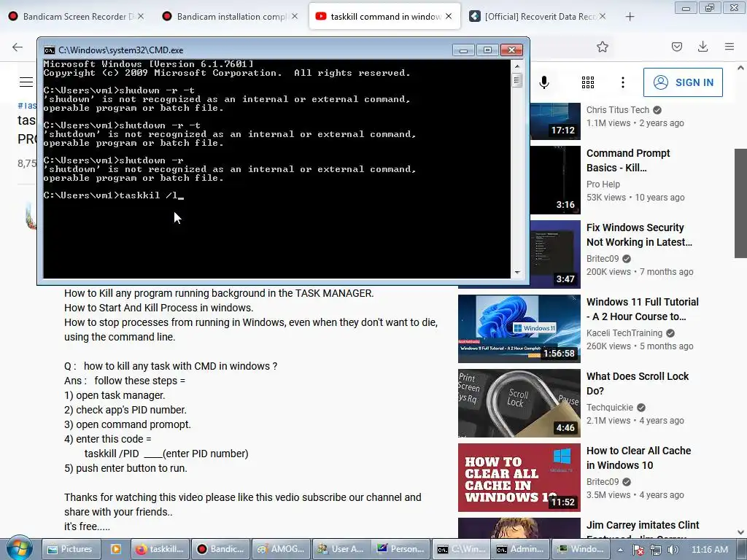Switch to C:\Win CMD taskbar button
Image resolution: width=747 pixels, height=560 pixels.
[462, 549]
